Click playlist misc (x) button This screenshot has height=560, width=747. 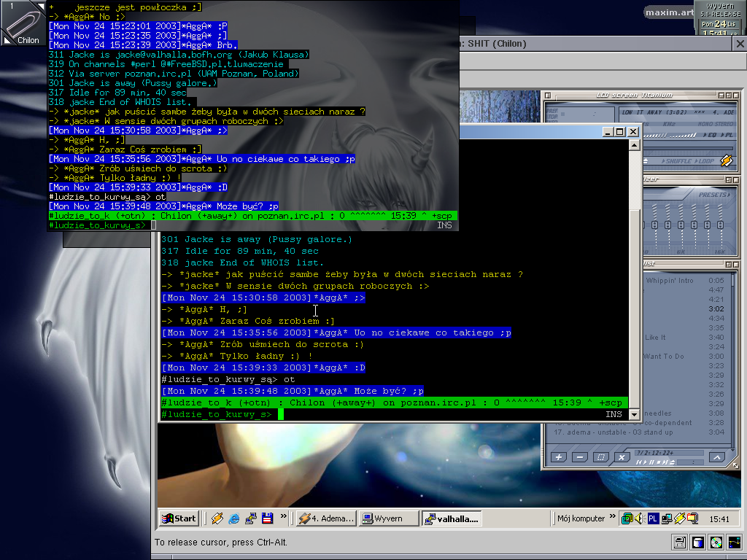[x=622, y=457]
